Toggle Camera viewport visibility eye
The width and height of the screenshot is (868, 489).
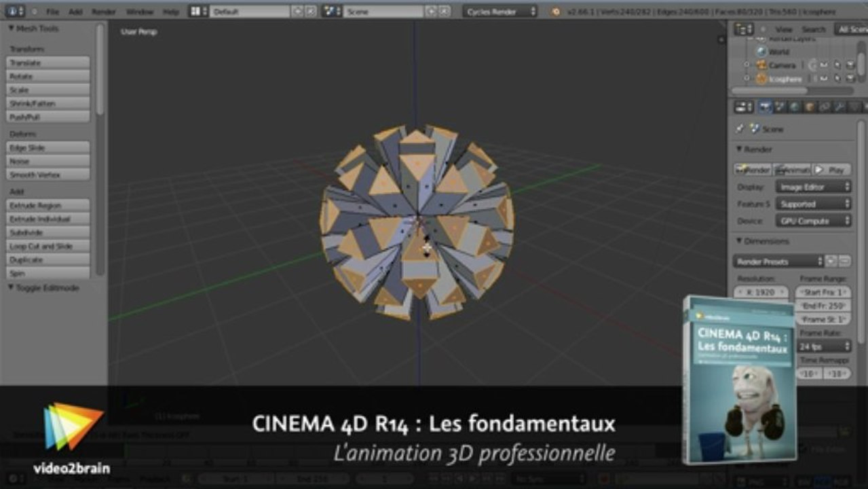tap(824, 65)
